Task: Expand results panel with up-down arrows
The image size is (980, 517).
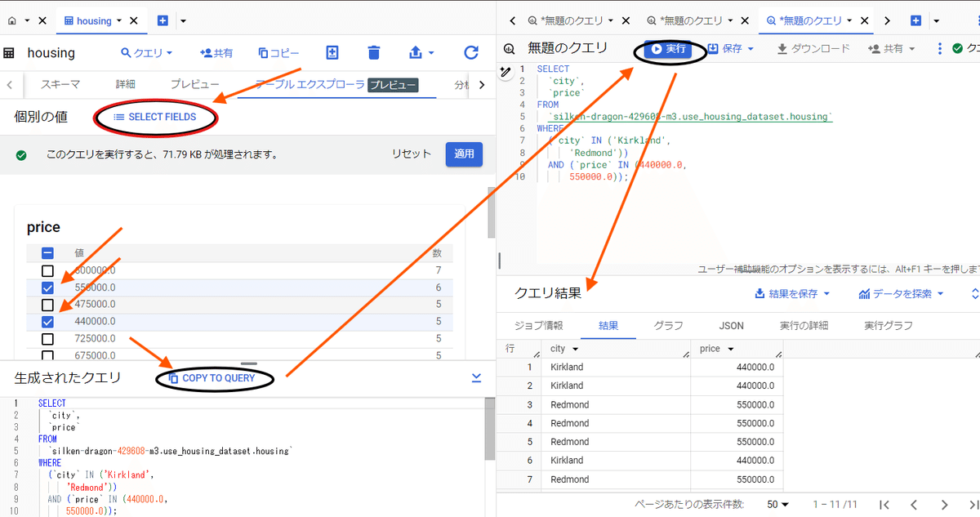Action: (x=974, y=293)
